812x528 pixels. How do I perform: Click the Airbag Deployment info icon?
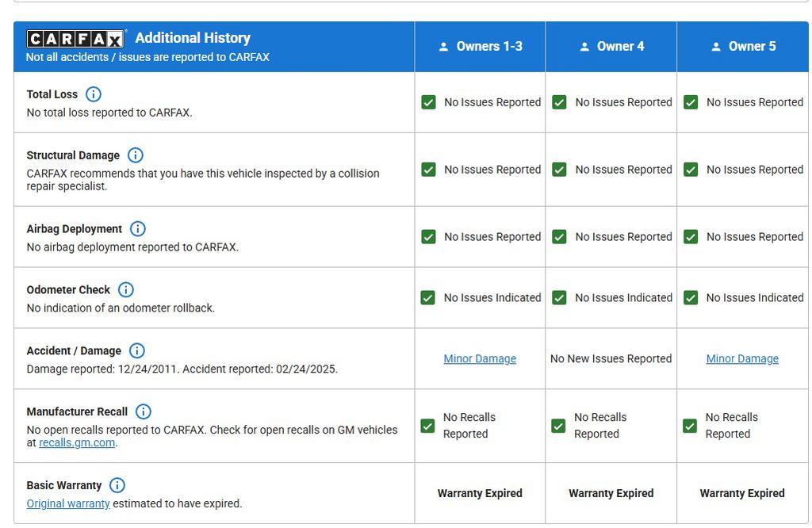(137, 229)
